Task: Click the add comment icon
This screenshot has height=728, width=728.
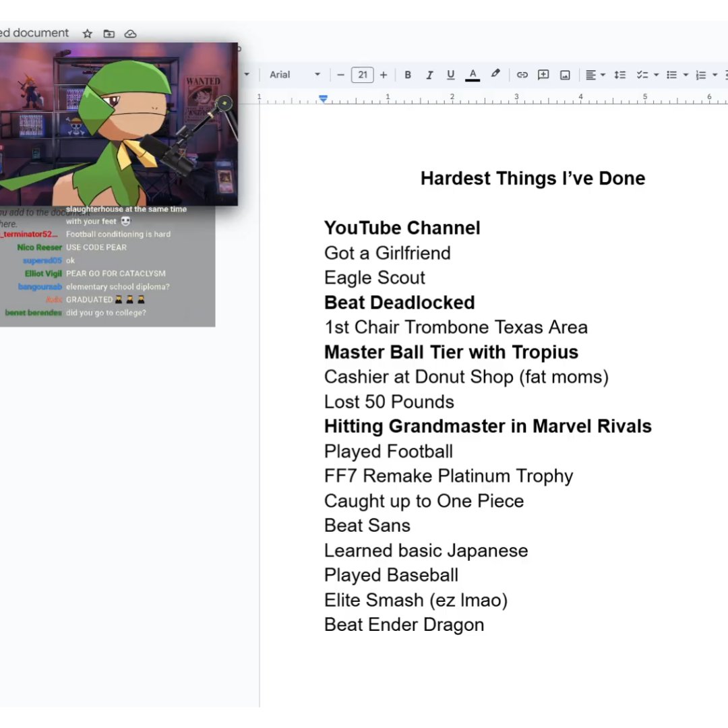Action: pos(543,75)
